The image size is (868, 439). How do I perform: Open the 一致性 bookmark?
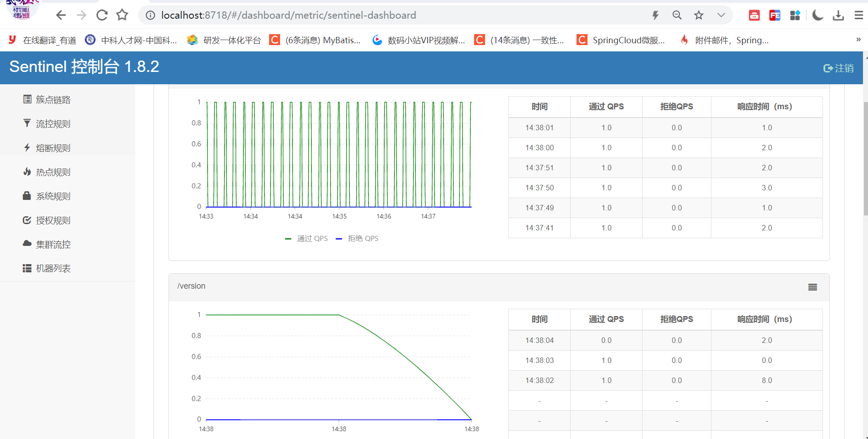[519, 40]
